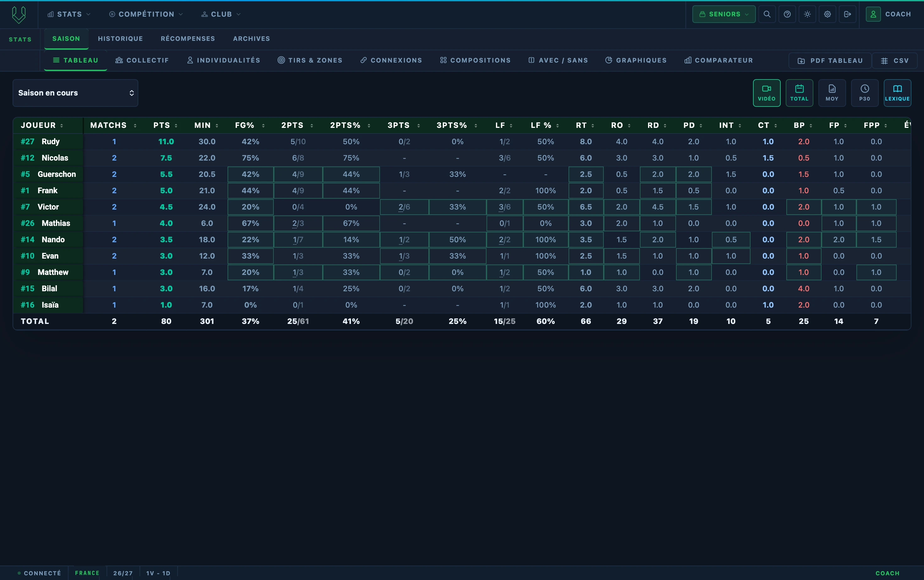924x580 pixels.
Task: Switch theme with the sun icon
Action: tap(807, 14)
